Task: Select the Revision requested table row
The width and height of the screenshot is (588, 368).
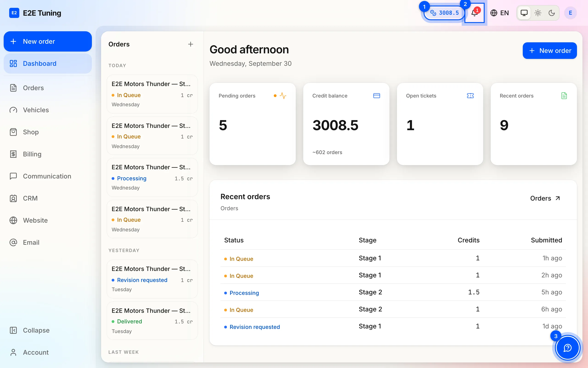Action: 393,326
